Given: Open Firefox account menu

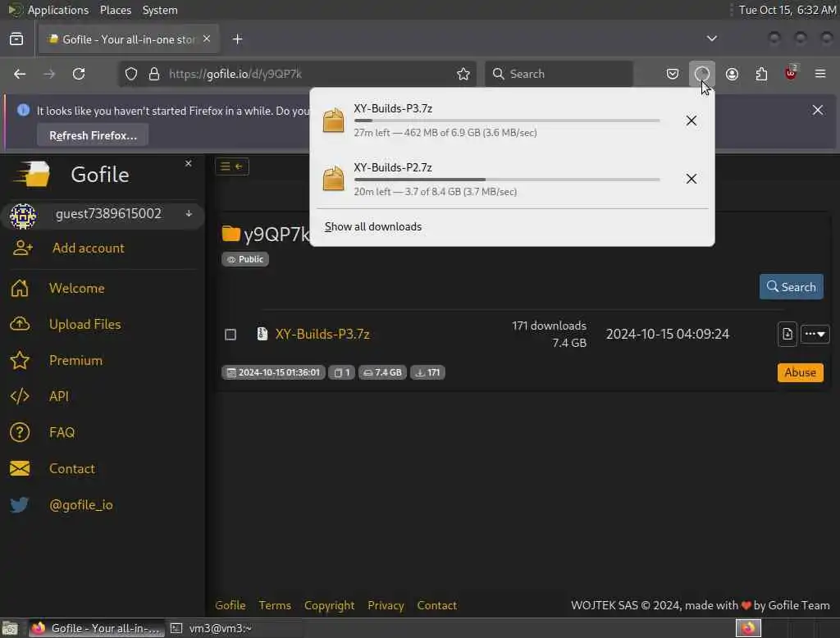Looking at the screenshot, I should (x=732, y=74).
